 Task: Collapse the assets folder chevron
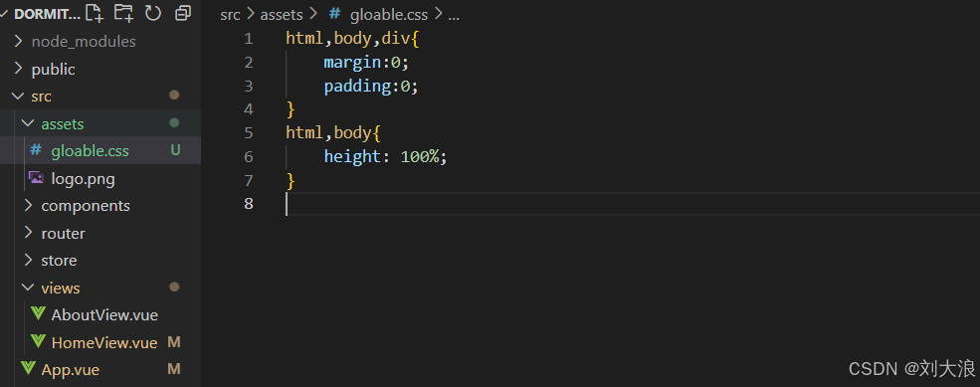pyautogui.click(x=28, y=123)
